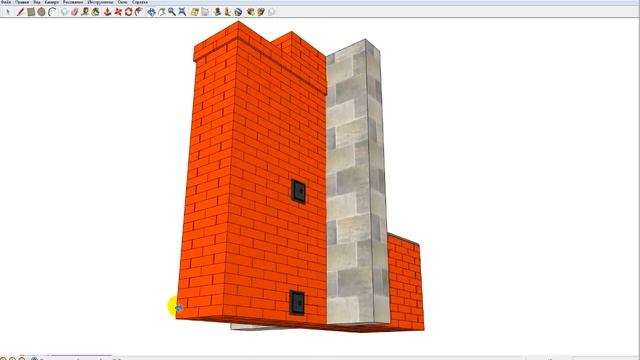
Task: Open the Инструменты menu
Action: (100, 2)
